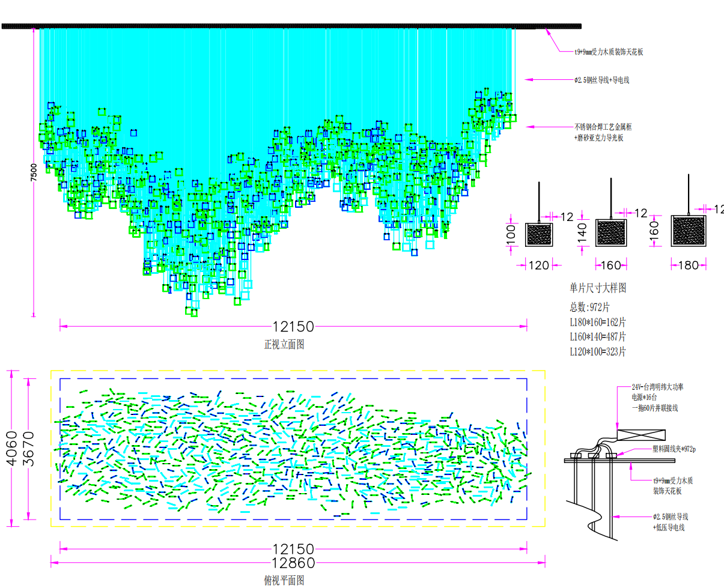Click the black ceiling bar at top

click(x=291, y=26)
